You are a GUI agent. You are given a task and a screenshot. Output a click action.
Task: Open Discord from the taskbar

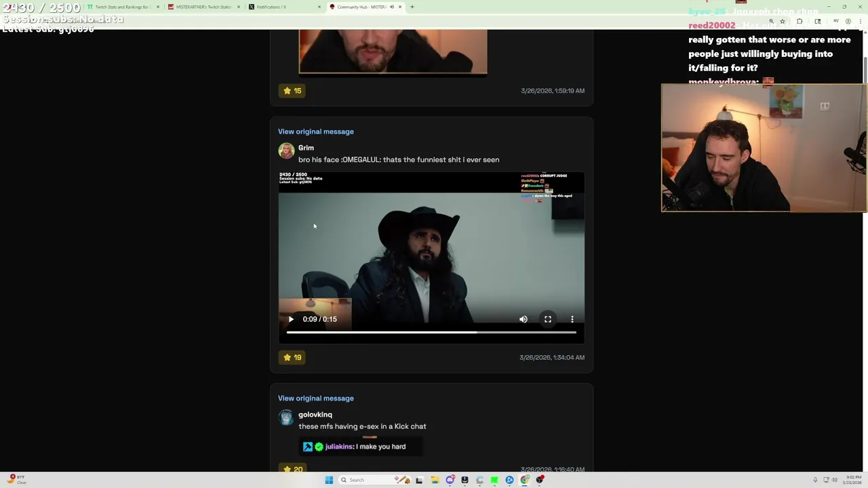click(450, 480)
